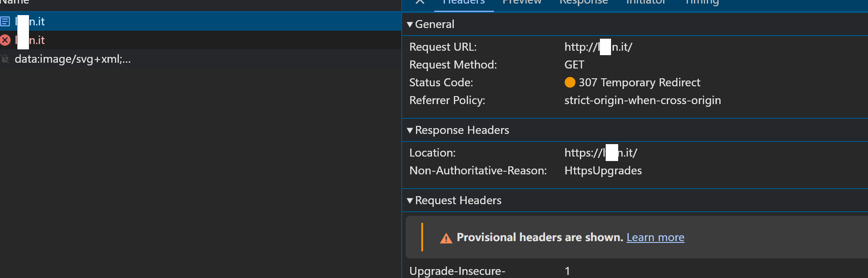The height and width of the screenshot is (278, 868).
Task: Click the Request URL value
Action: point(598,47)
